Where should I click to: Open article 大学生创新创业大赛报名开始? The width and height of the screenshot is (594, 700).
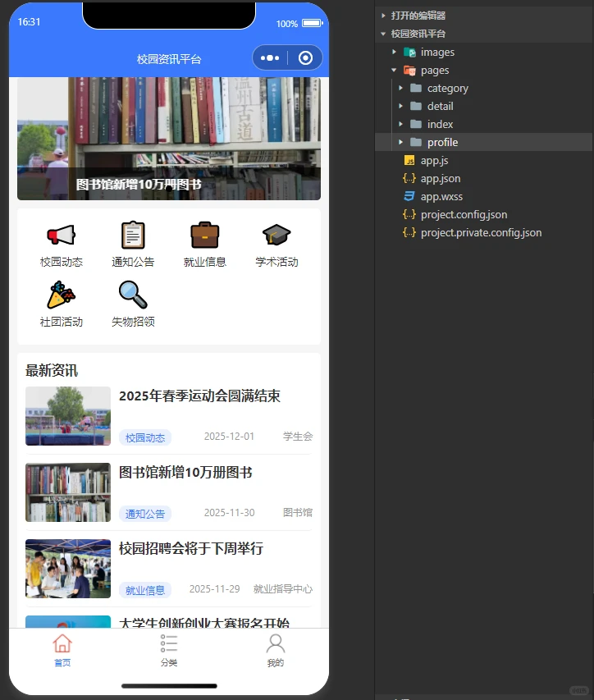[x=204, y=622]
